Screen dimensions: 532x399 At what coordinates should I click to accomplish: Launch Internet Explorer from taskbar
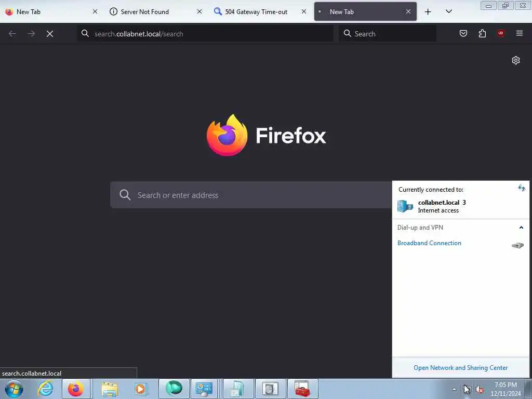(45, 389)
